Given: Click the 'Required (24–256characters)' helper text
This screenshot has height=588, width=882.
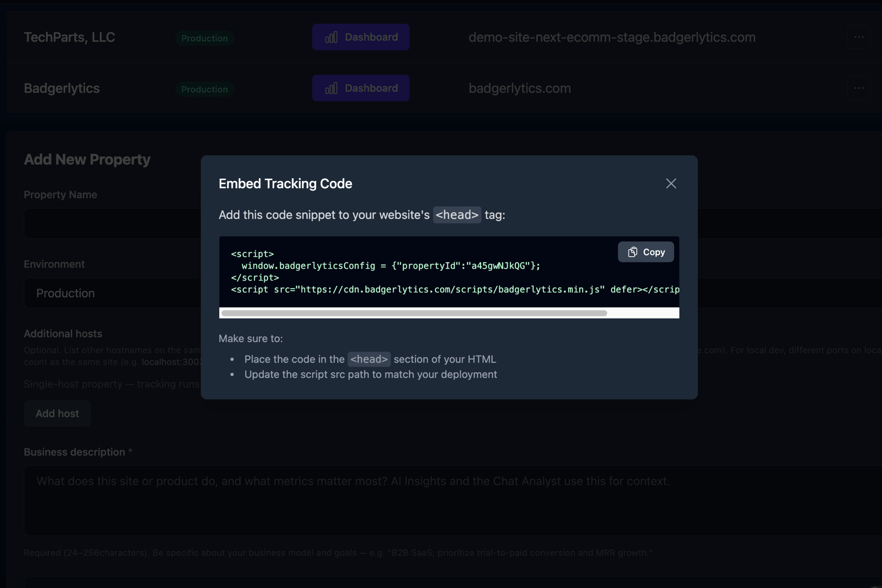Looking at the screenshot, I should (338, 553).
